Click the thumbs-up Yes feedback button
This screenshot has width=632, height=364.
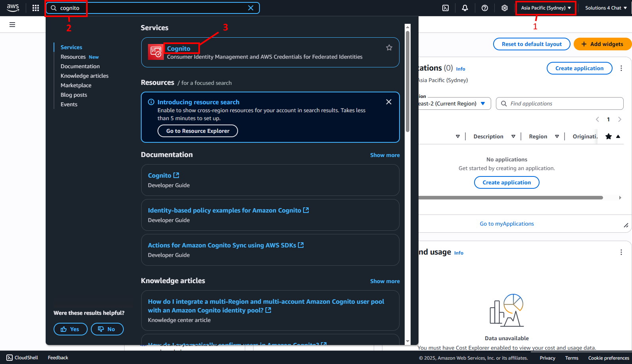70,329
